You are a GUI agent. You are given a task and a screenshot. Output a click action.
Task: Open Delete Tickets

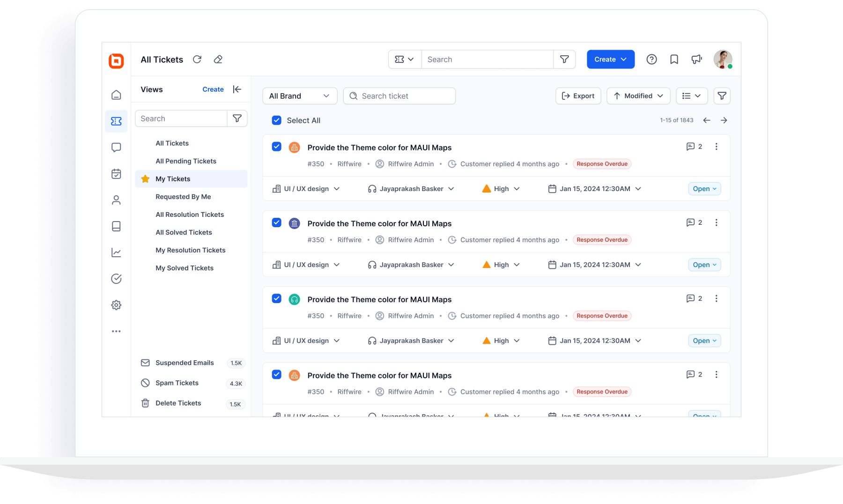(193, 403)
